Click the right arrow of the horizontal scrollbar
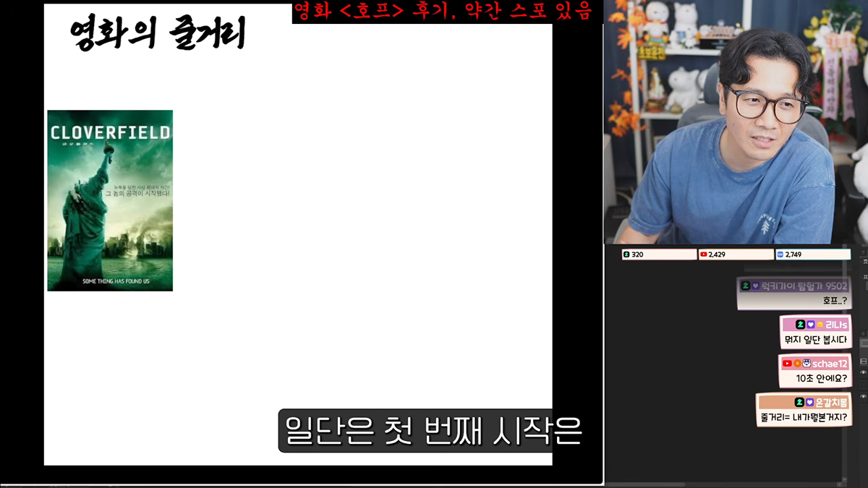The height and width of the screenshot is (488, 868). tap(839, 484)
